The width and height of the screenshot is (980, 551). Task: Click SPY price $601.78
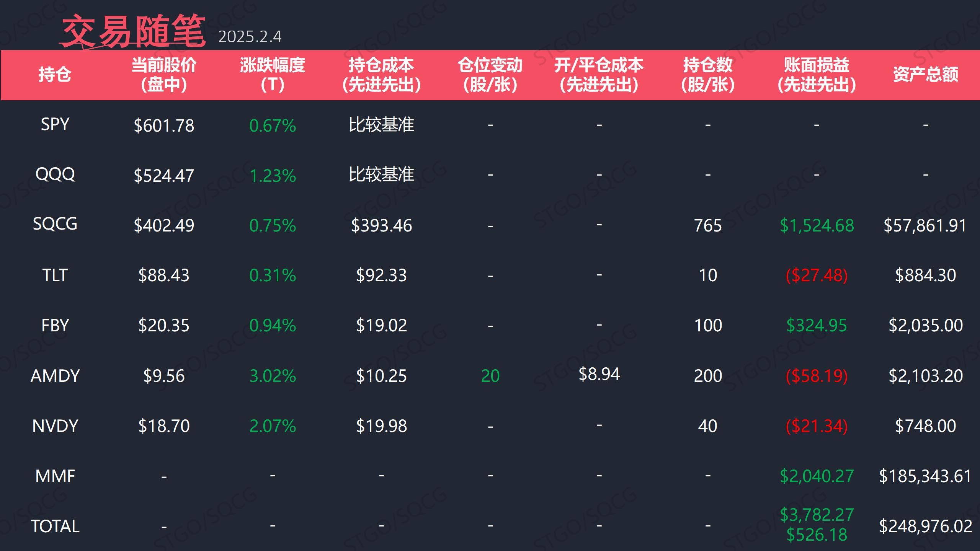pyautogui.click(x=164, y=126)
